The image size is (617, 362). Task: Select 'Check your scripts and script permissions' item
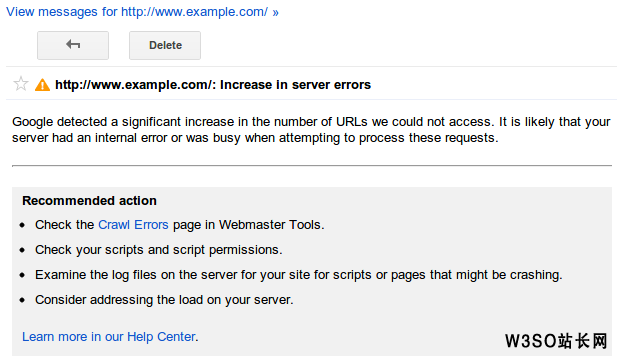point(159,250)
